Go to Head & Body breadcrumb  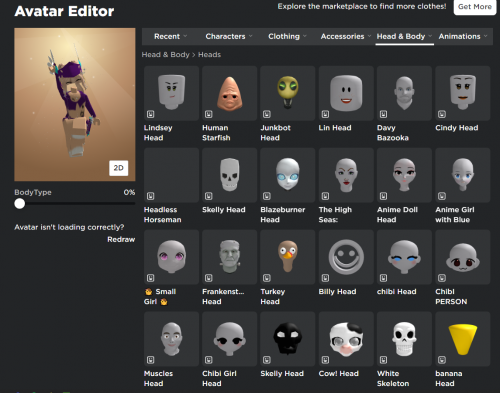165,55
